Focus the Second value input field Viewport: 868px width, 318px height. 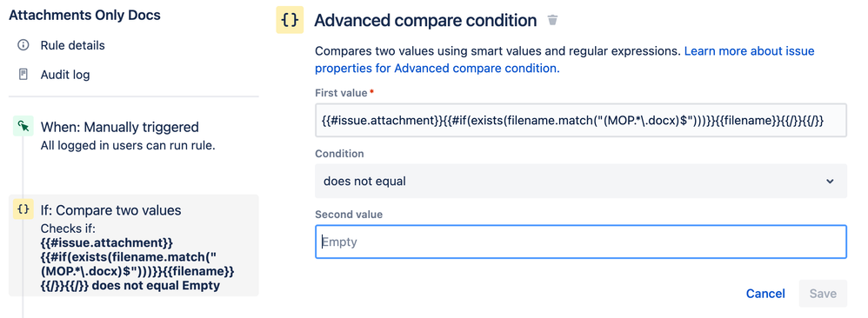581,242
